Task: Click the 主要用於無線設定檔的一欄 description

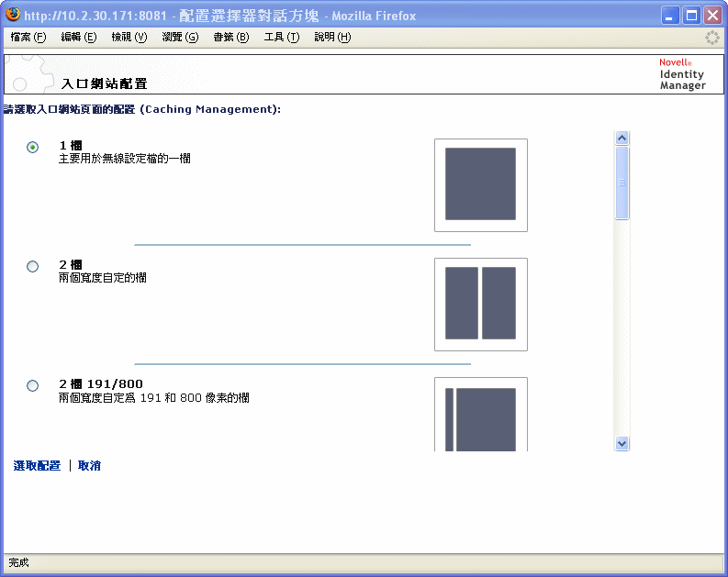Action: coord(125,159)
